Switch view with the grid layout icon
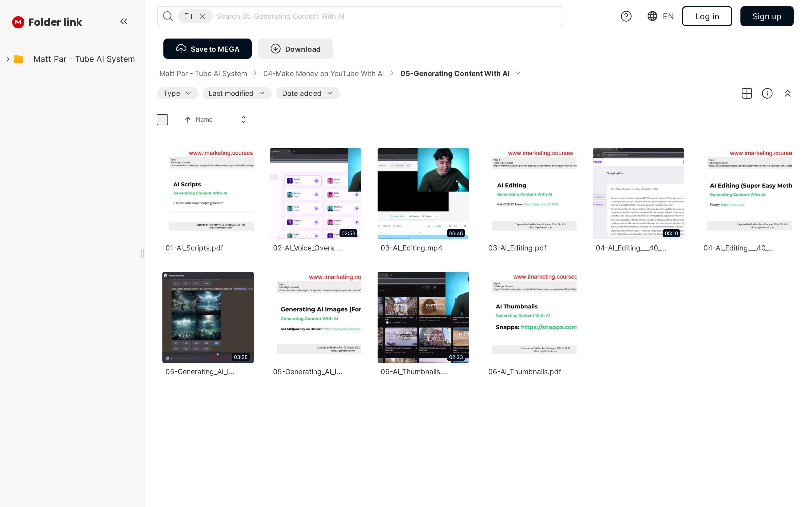The width and height of the screenshot is (812, 507). [x=747, y=93]
